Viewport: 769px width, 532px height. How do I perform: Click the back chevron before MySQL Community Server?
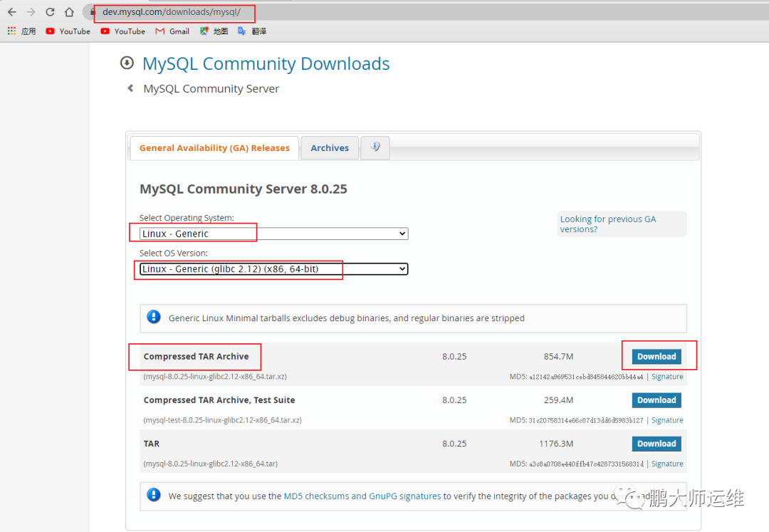coord(130,88)
